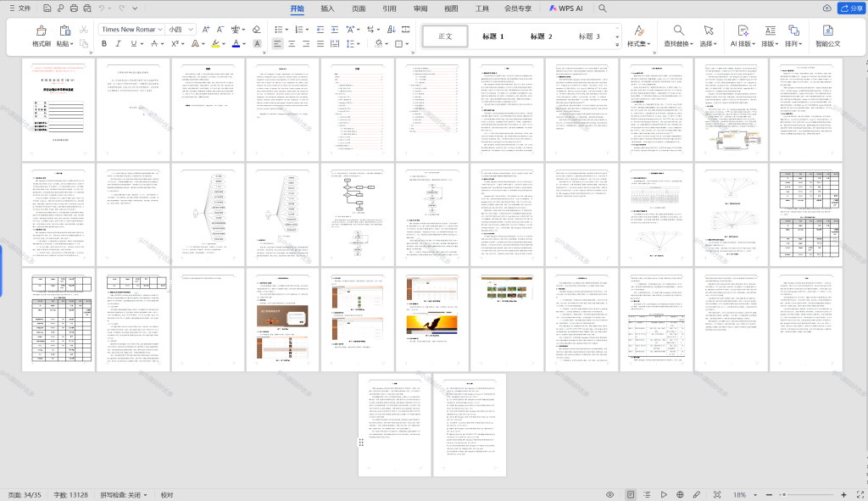Toggle Italic formatting
868x501 pixels.
coord(118,44)
